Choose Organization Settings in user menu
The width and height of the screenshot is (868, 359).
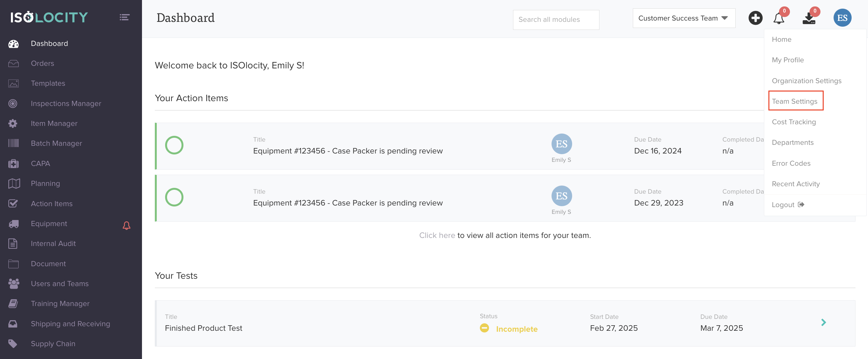tap(806, 81)
